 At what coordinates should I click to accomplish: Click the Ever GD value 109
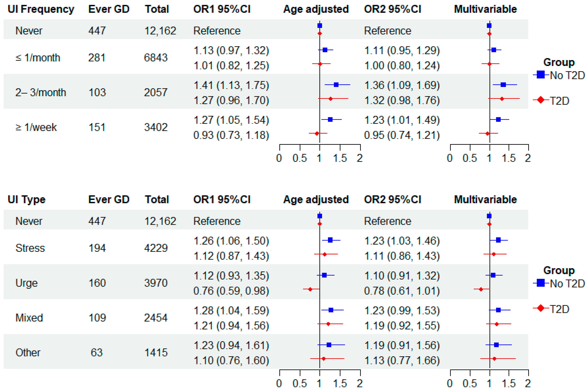click(97, 318)
